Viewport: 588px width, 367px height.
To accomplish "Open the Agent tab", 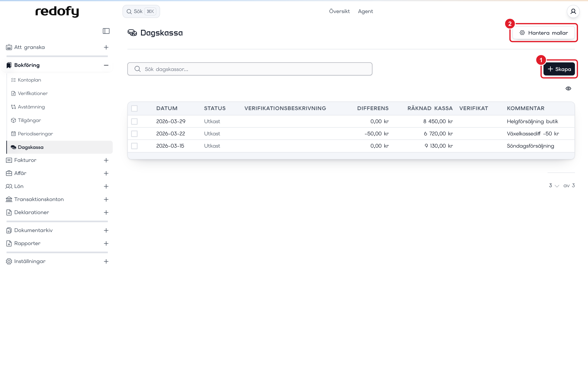I will coord(365,11).
